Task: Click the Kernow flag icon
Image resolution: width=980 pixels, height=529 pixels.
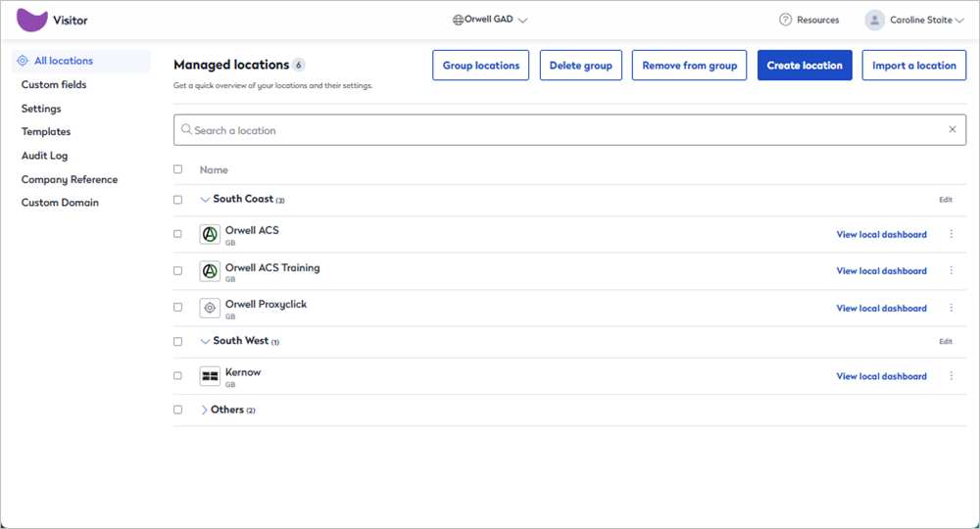Action: click(210, 376)
